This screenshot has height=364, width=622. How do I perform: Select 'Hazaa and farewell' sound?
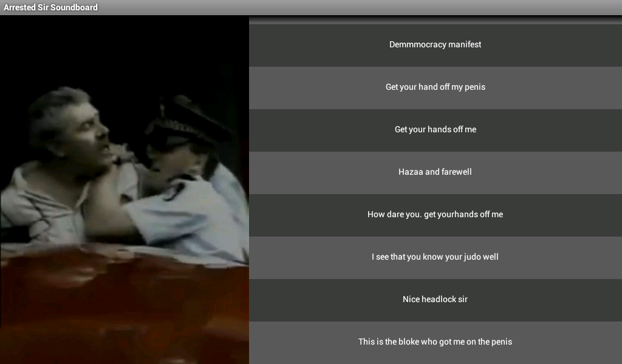point(435,172)
